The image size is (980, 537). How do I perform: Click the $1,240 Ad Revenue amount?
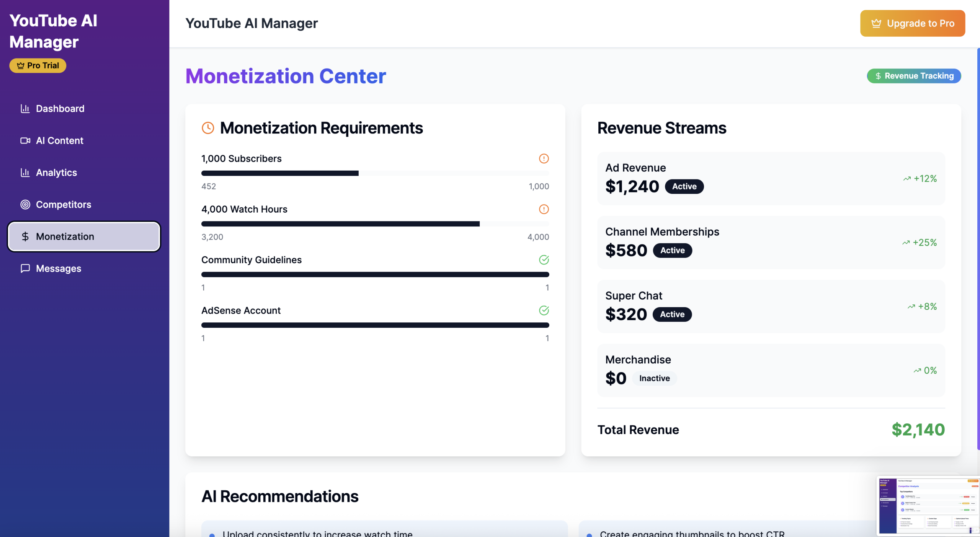632,187
